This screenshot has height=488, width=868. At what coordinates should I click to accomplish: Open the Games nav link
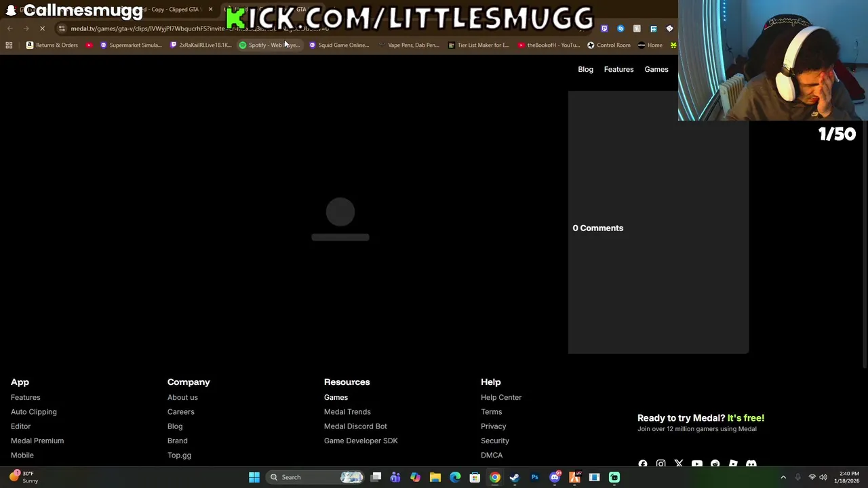tap(656, 69)
